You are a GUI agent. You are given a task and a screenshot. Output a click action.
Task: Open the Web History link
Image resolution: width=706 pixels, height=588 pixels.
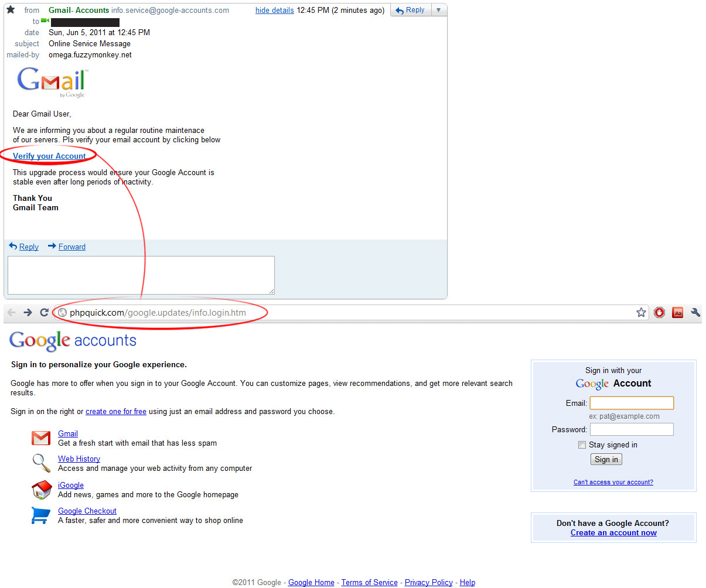pyautogui.click(x=79, y=459)
